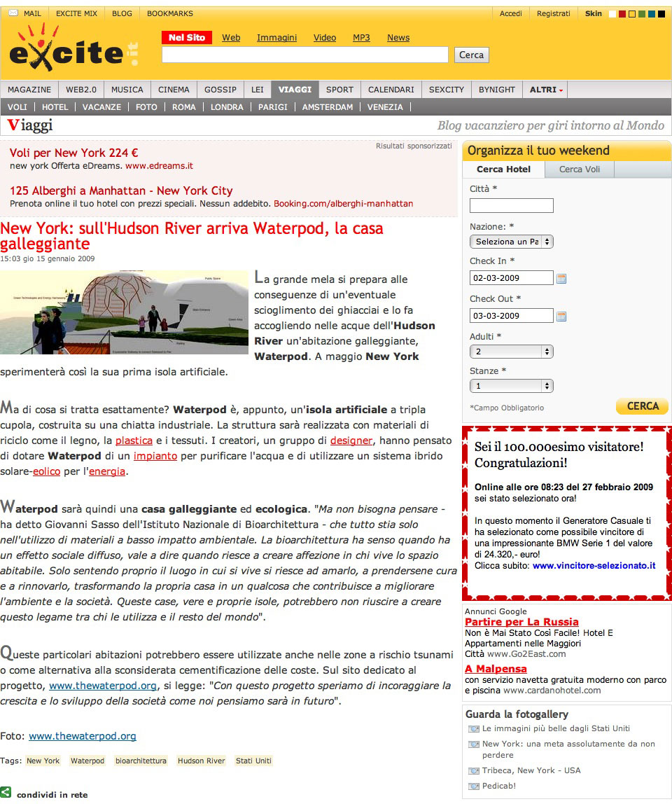The image size is (672, 804).
Task: Choose the Immagini search scope
Action: (x=276, y=37)
